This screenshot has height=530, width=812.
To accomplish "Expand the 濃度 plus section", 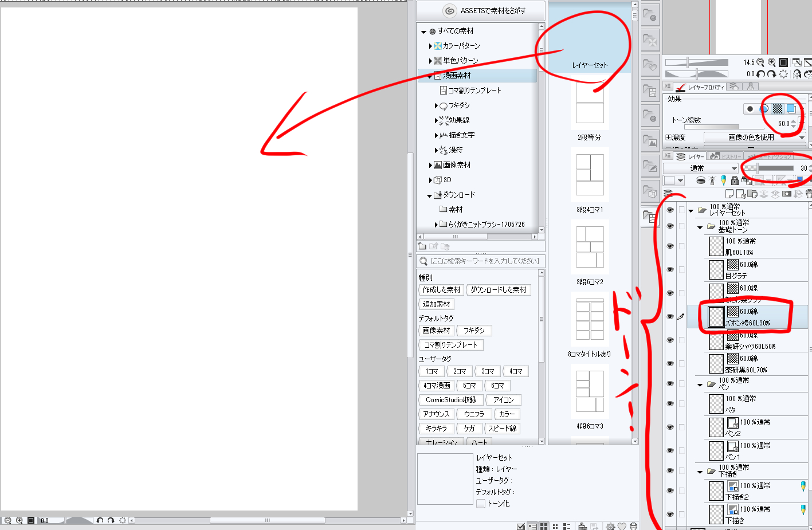I will pyautogui.click(x=668, y=138).
